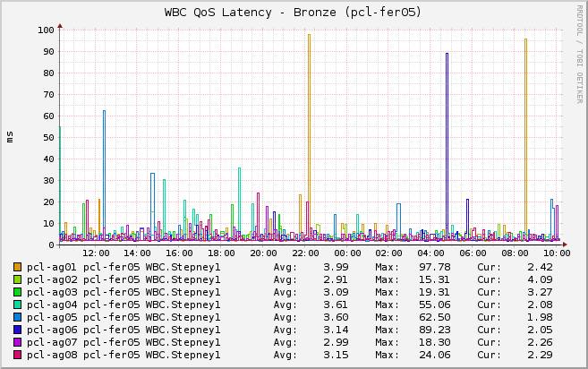Select the green pcl-ag03 legend color box
Viewport: 588px width, 369px height.
click(x=17, y=292)
